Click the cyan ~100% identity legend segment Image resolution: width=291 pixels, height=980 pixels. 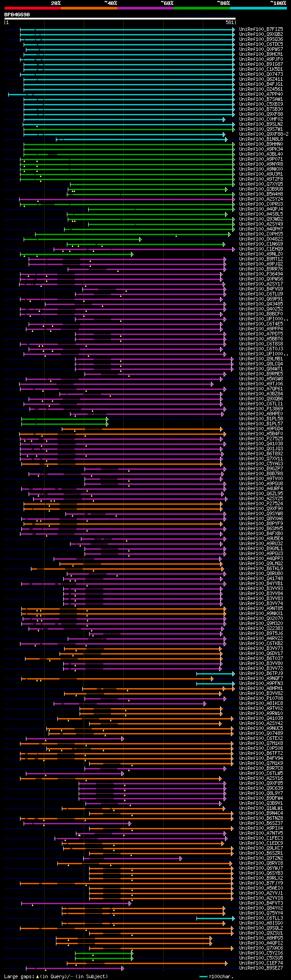(258, 8)
